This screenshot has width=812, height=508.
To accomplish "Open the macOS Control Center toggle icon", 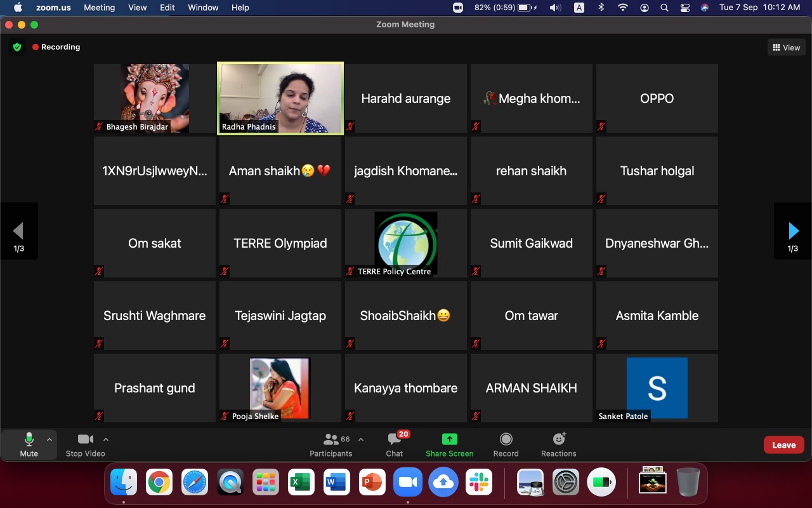I will 684,8.
